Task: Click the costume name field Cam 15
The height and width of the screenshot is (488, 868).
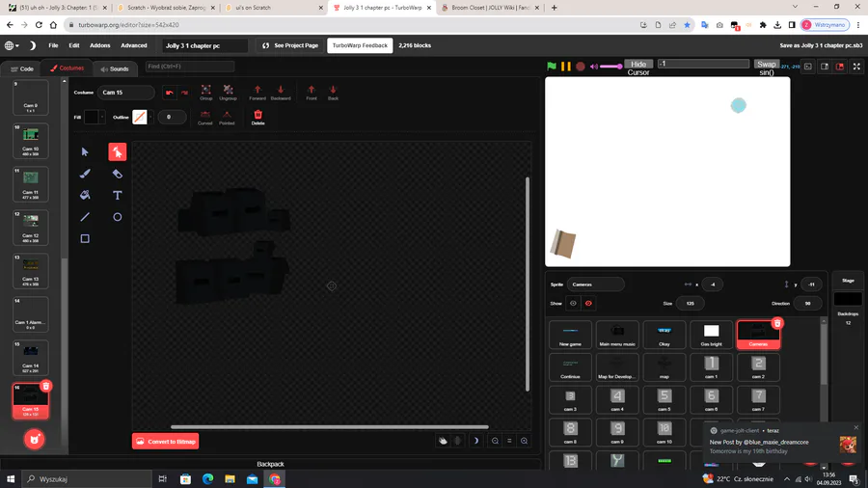Action: coord(126,93)
